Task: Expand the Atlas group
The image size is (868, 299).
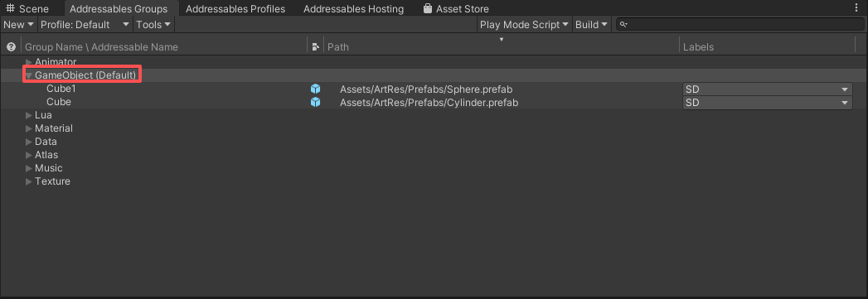Action: pyautogui.click(x=29, y=155)
